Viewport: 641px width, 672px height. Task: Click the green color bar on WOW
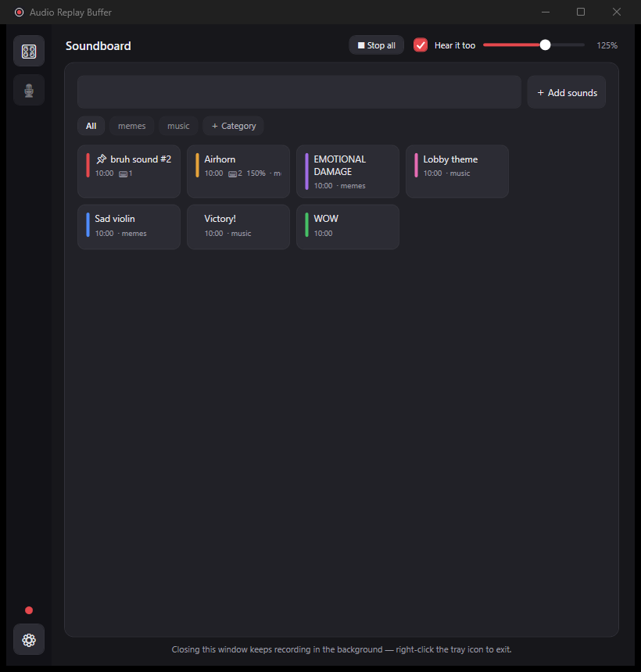[x=306, y=225]
